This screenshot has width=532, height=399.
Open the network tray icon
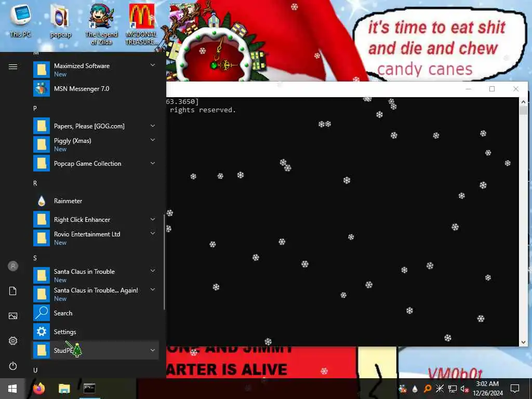(x=452, y=389)
